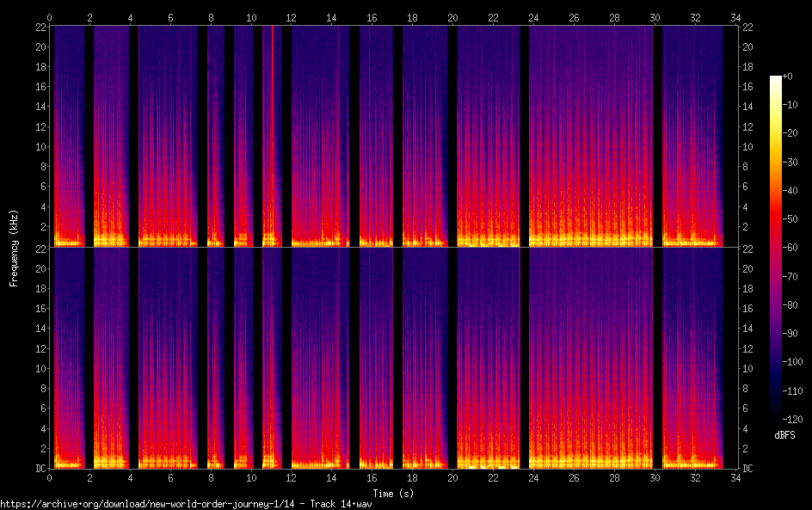
Task: Click the DC label on left frequency axis
Action: pyautogui.click(x=39, y=469)
